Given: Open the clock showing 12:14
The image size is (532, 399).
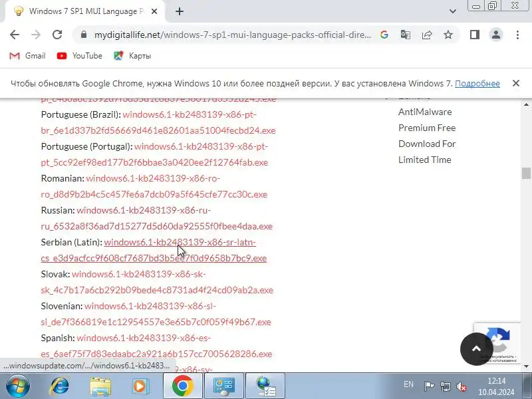Looking at the screenshot, I should tap(496, 386).
